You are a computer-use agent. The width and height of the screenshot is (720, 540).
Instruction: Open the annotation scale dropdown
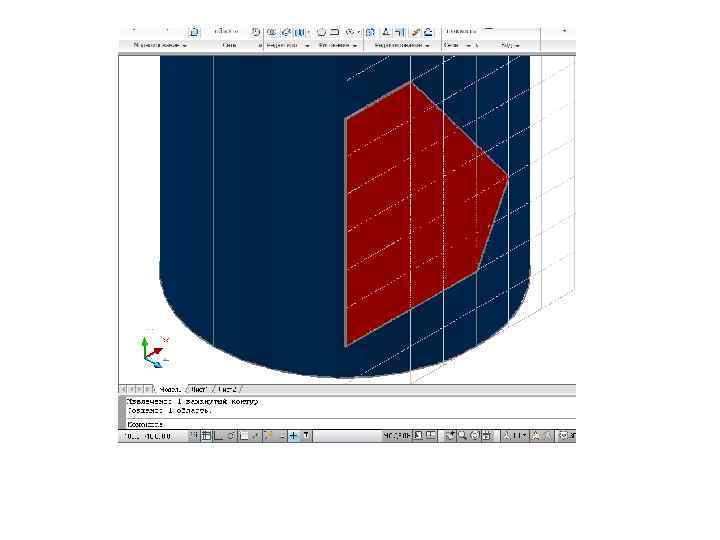(515, 436)
